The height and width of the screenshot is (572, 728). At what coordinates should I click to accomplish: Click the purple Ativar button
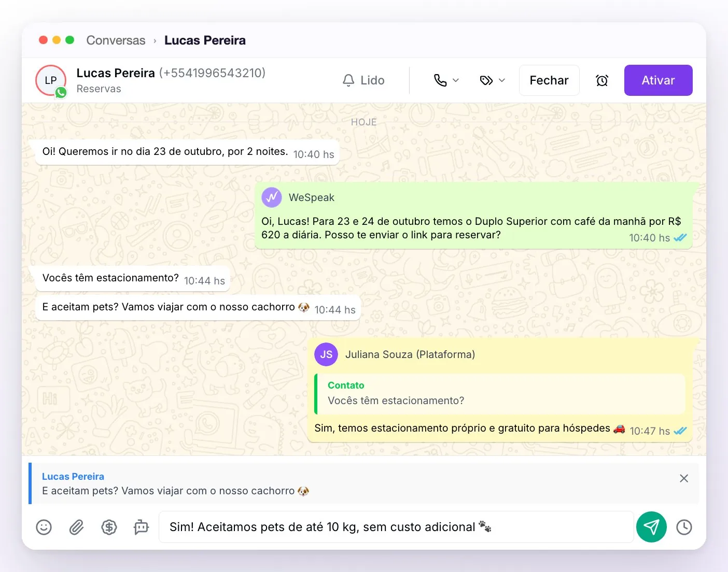658,80
